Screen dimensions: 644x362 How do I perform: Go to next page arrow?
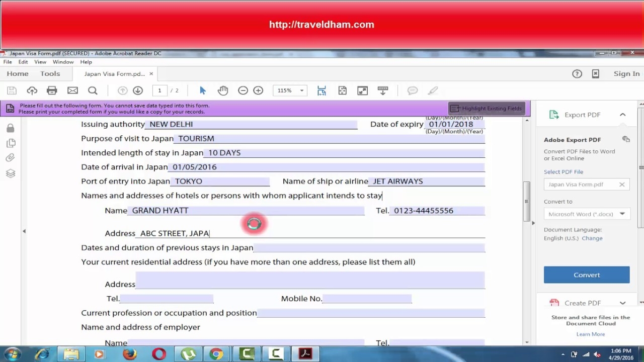(138, 90)
